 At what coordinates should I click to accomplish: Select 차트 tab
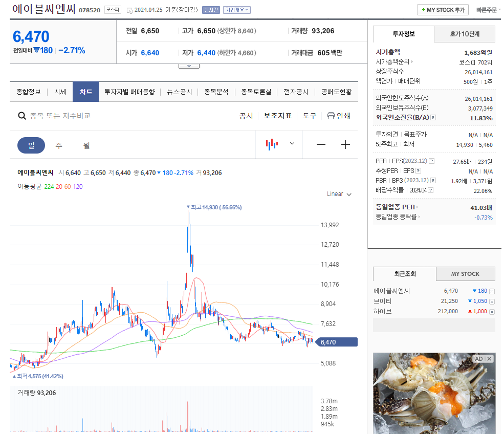click(x=85, y=92)
